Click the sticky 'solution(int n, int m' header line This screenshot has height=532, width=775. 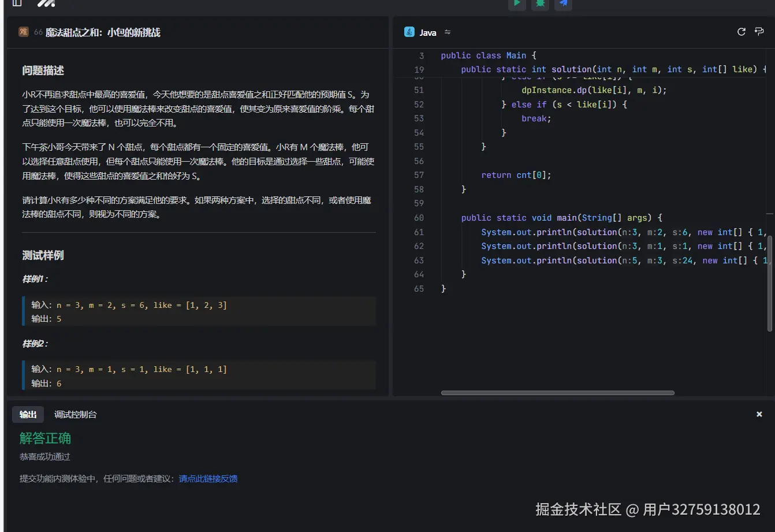point(612,69)
